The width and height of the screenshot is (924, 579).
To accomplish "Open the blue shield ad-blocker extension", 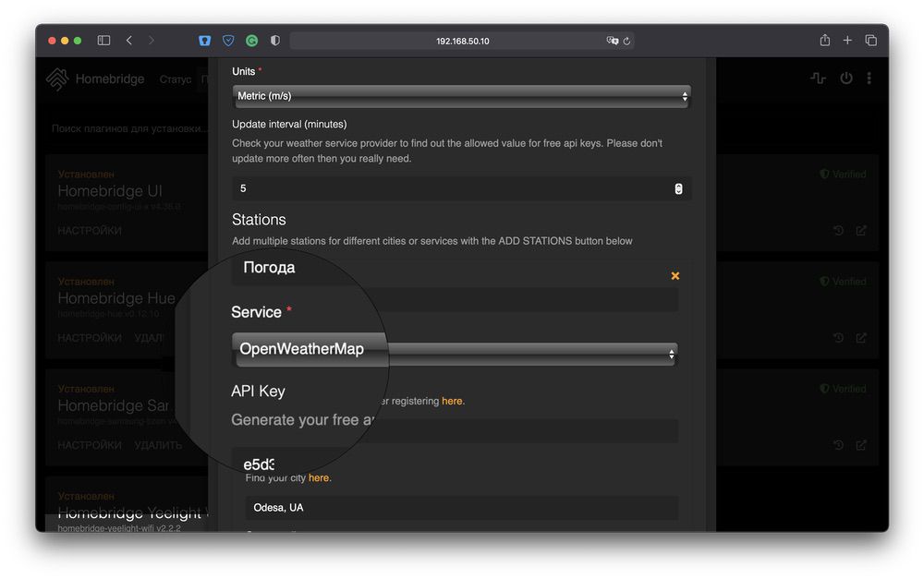I will point(228,41).
